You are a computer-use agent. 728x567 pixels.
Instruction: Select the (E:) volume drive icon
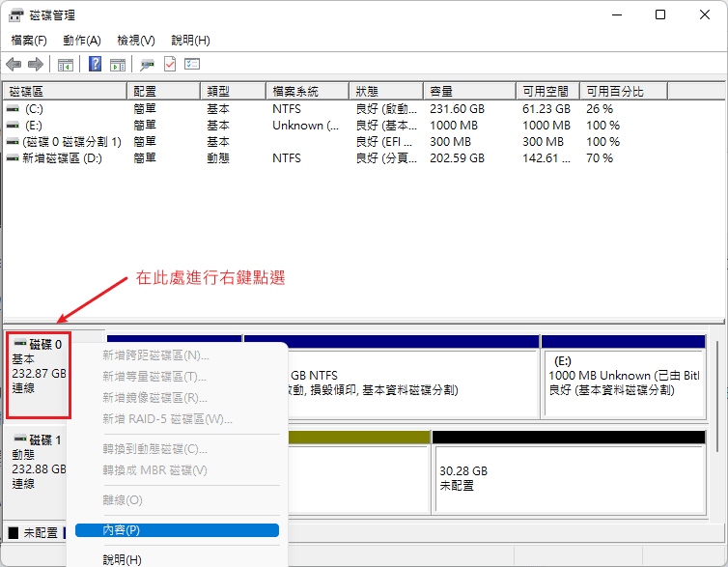point(13,126)
